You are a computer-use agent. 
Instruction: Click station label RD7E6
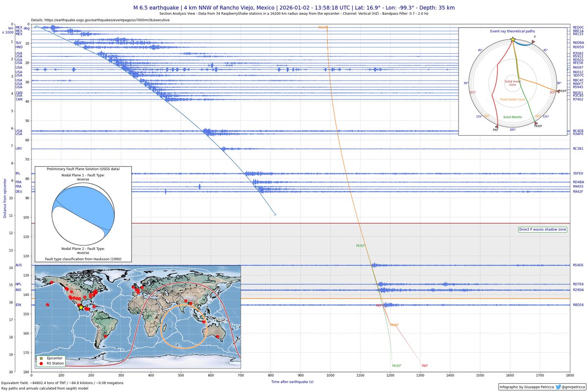point(578,284)
